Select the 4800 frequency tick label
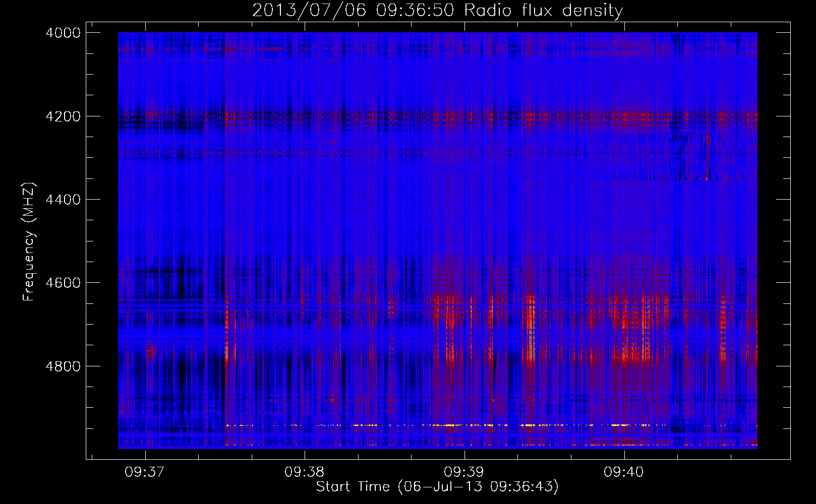This screenshot has height=504, width=816. tap(63, 366)
